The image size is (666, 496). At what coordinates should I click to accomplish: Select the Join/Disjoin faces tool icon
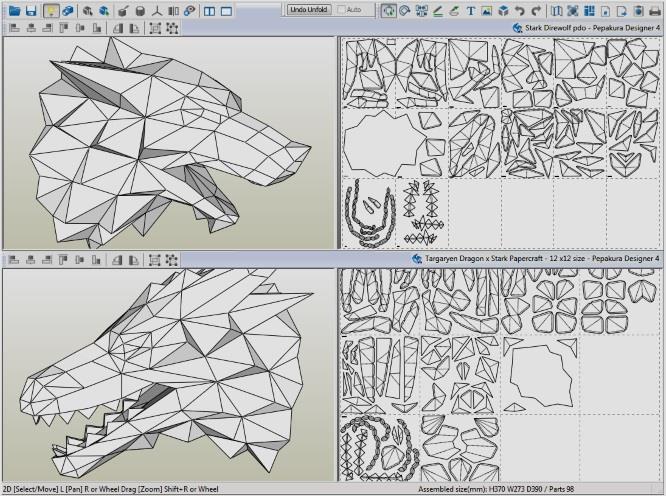click(421, 11)
